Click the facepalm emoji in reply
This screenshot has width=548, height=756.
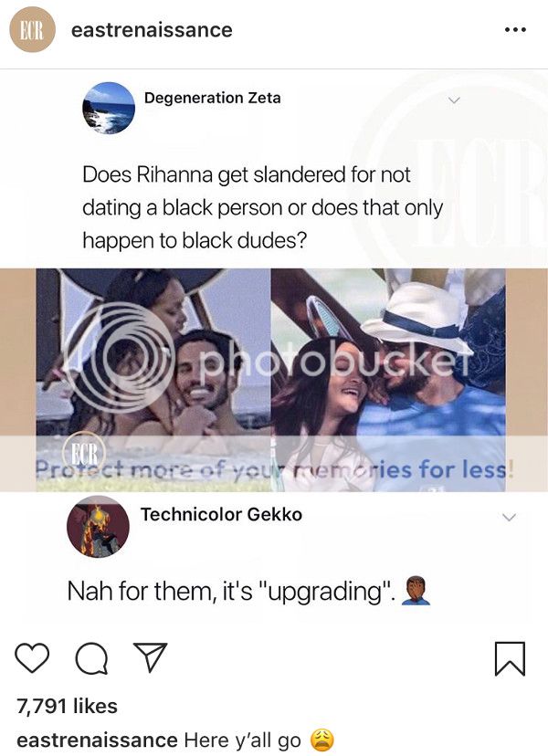(x=416, y=590)
